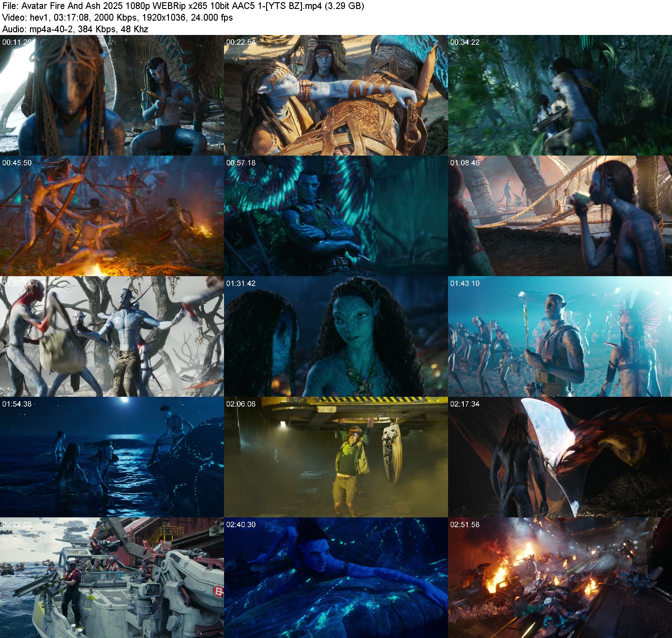
Task: Click the thumbnail timestamped 00:11:26
Action: pos(112,95)
